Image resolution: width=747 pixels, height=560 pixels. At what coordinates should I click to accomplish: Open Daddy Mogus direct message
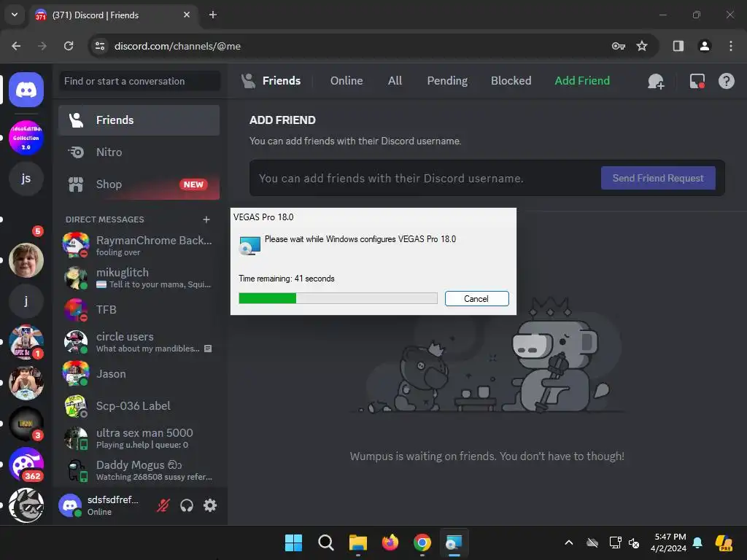139,470
